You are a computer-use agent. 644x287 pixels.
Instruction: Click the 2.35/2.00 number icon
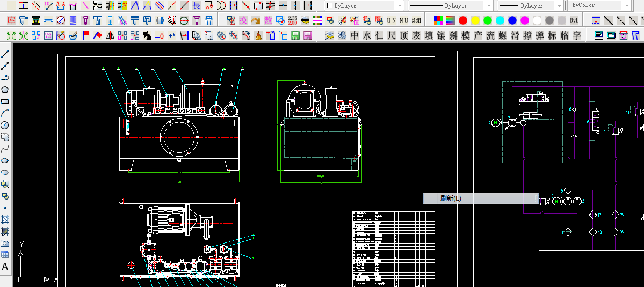pos(292,20)
